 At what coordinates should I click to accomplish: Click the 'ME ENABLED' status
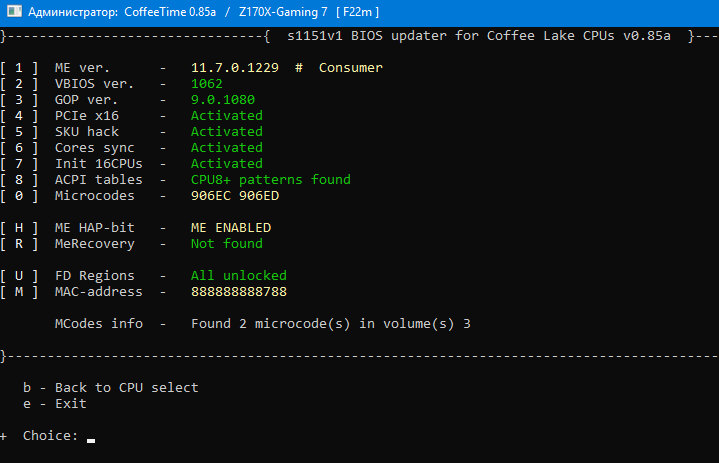coord(231,228)
